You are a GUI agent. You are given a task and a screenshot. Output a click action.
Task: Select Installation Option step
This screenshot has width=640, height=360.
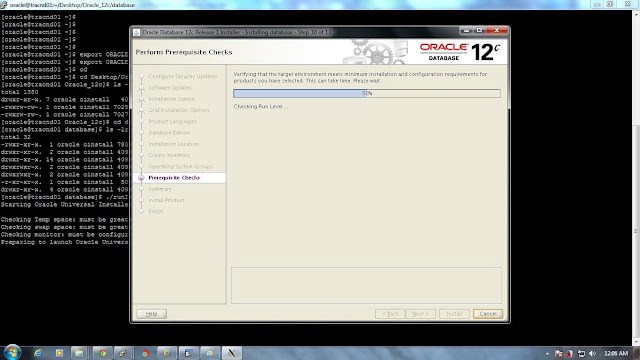pos(171,99)
